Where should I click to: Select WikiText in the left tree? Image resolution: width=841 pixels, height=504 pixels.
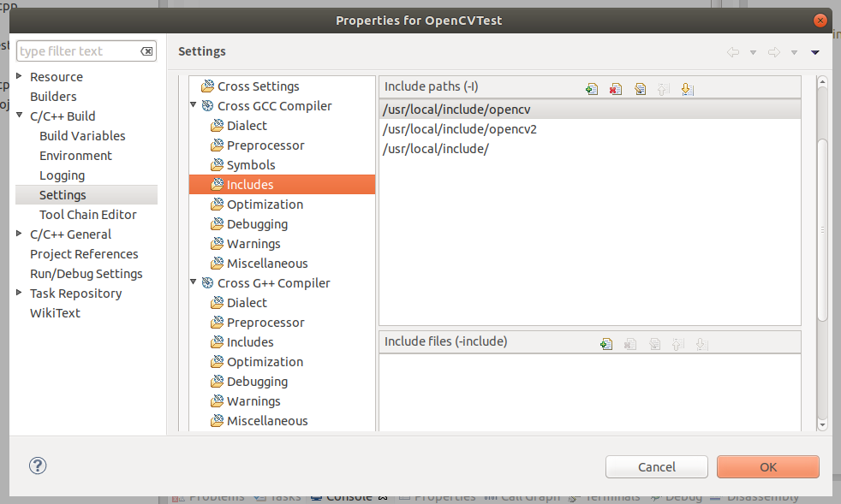[x=56, y=313]
